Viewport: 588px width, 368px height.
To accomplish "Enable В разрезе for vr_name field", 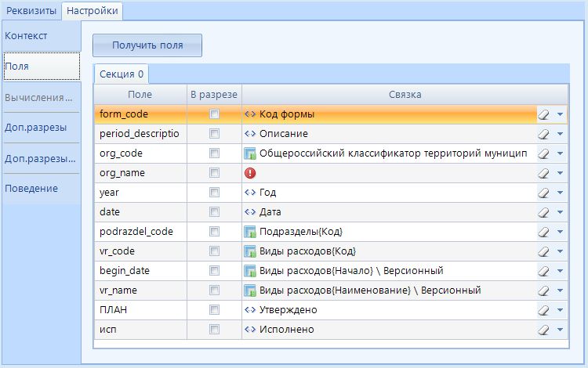I will tap(214, 290).
